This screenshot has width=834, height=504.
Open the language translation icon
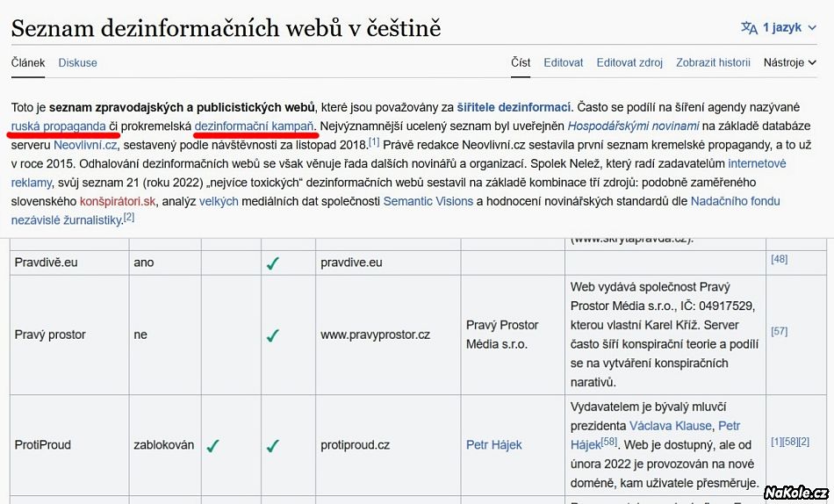pos(749,28)
